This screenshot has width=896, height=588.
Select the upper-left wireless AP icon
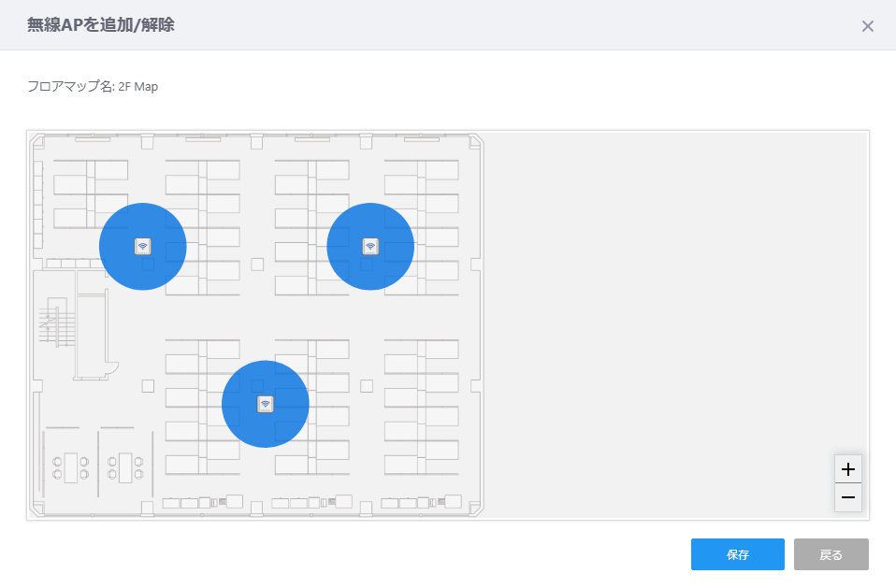[143, 246]
